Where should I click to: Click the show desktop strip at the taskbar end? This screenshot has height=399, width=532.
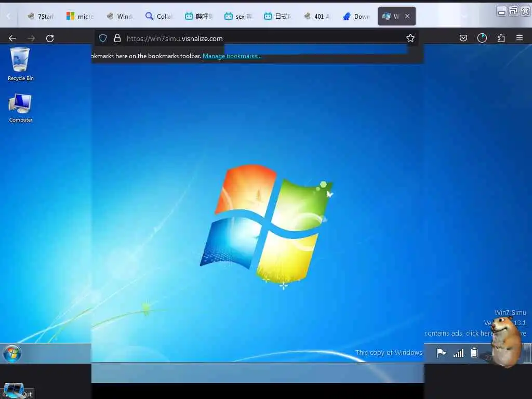pos(528,353)
